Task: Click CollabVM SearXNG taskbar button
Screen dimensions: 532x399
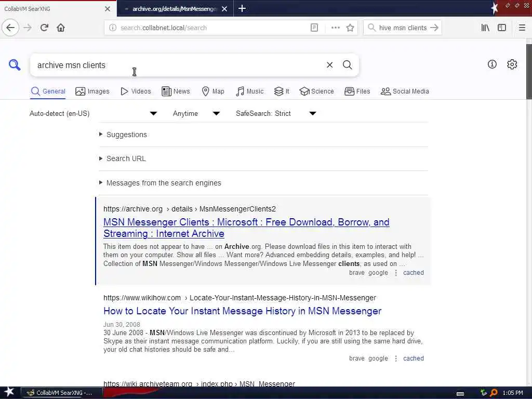Action: coord(62,393)
